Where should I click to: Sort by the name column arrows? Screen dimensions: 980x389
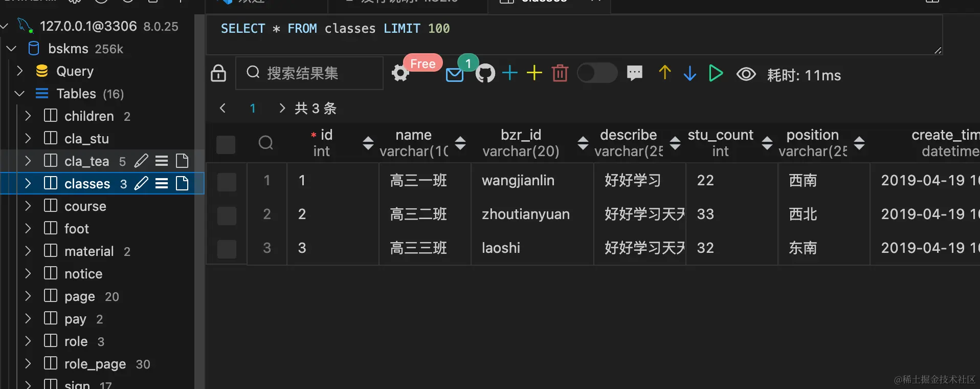point(460,143)
